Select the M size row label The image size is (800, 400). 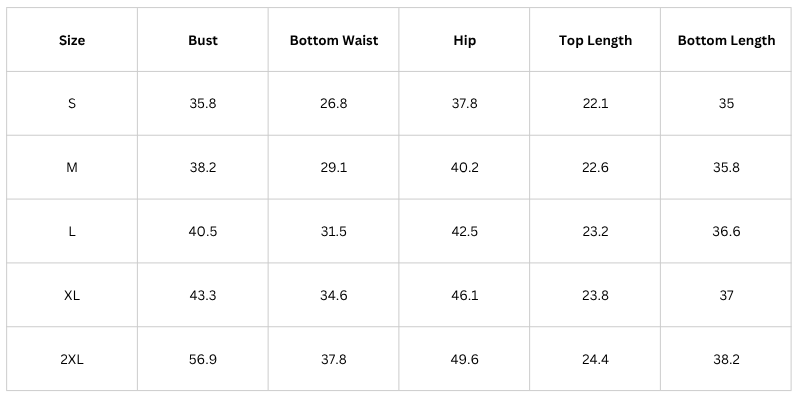72,167
